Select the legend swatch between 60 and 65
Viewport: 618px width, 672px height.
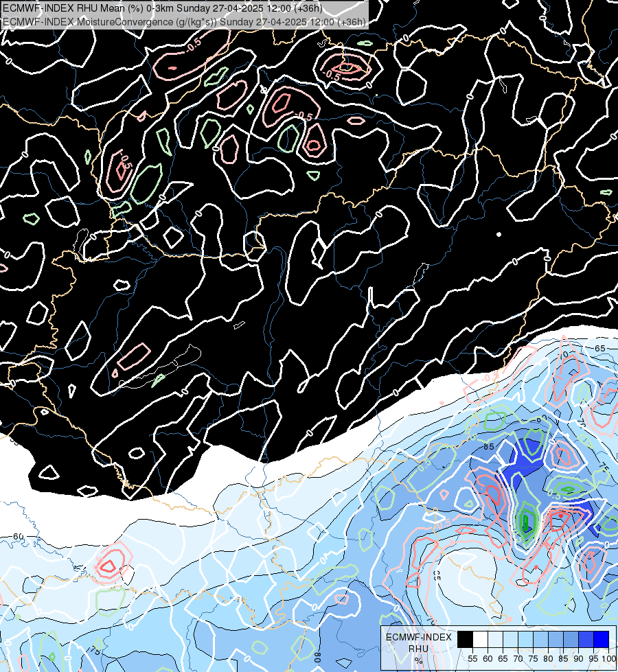pos(495,639)
